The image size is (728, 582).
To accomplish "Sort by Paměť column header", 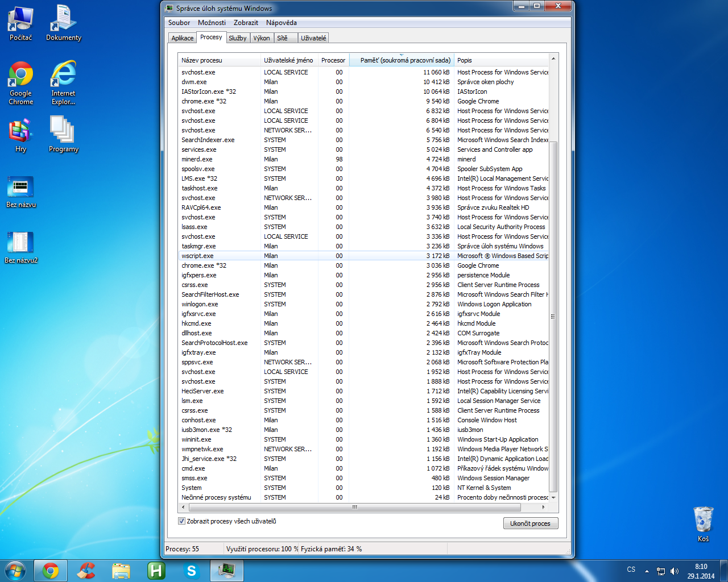I will tap(401, 60).
